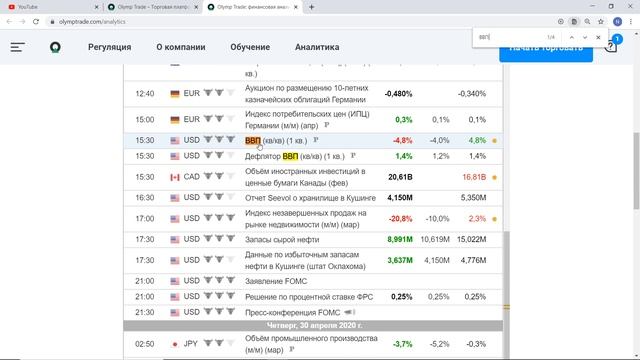Bookmark this page with the star icon

click(x=601, y=22)
